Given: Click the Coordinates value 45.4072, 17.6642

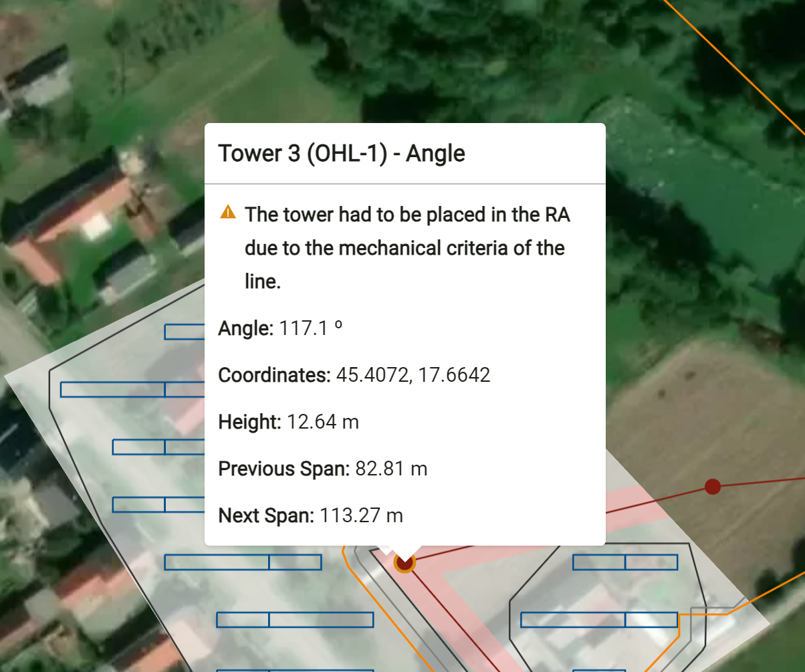Looking at the screenshot, I should (413, 375).
